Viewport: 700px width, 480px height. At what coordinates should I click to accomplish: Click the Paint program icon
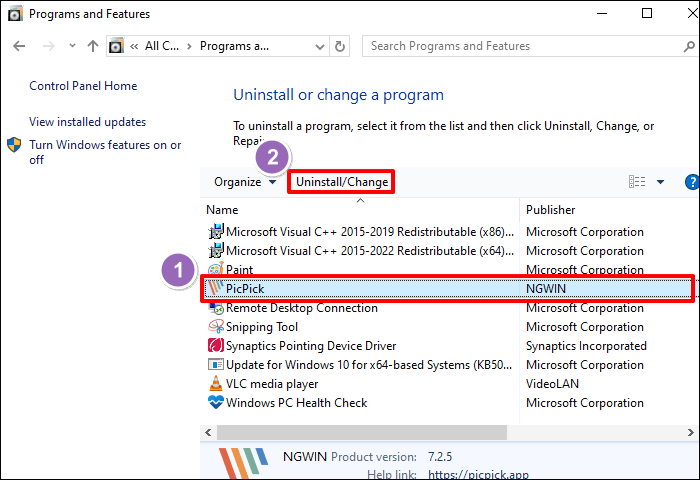coord(215,270)
